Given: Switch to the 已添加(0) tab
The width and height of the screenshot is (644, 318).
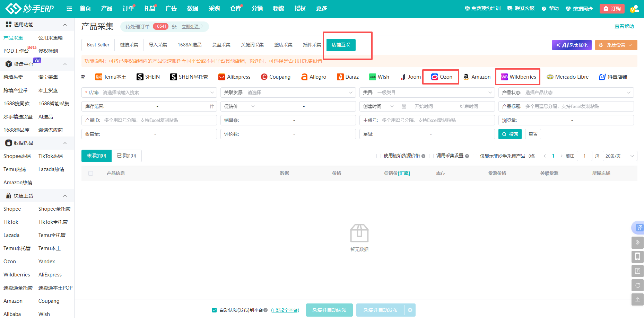Looking at the screenshot, I should point(127,156).
